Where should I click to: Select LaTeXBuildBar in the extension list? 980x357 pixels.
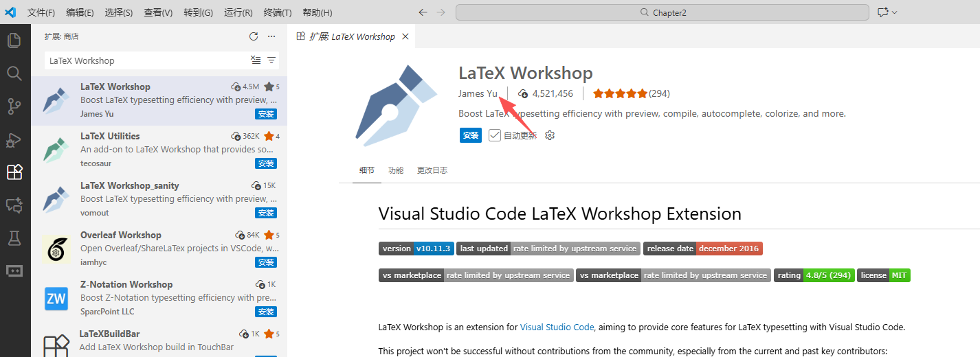pos(159,341)
